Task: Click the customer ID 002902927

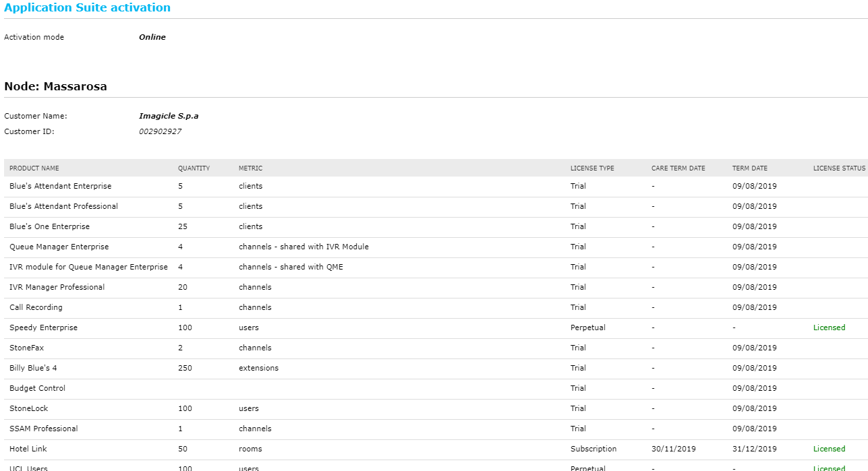Action: point(160,131)
